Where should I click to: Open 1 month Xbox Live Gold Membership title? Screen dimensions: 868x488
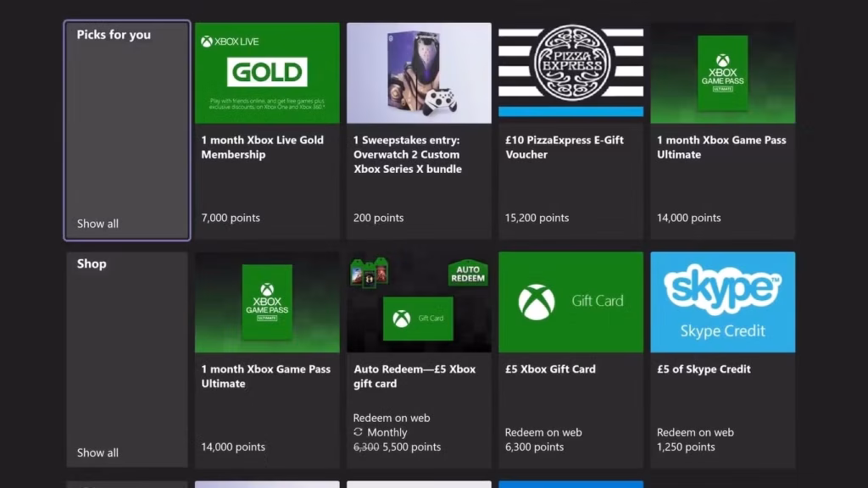(263, 147)
